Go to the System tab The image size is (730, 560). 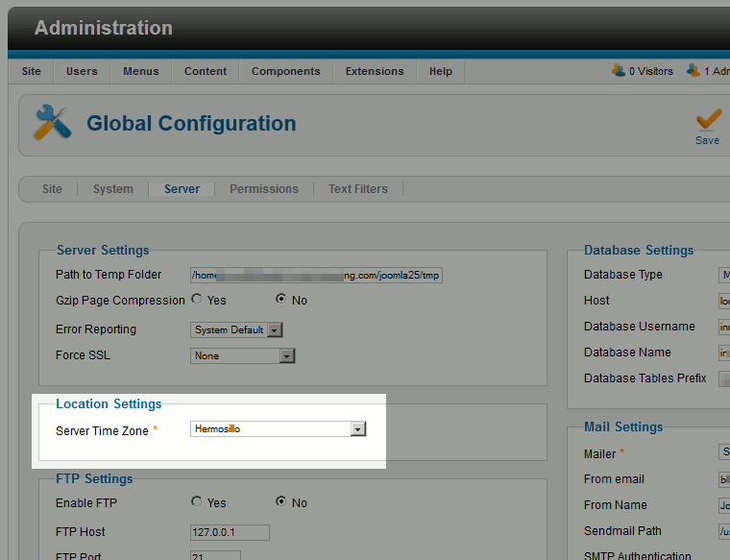pos(112,189)
